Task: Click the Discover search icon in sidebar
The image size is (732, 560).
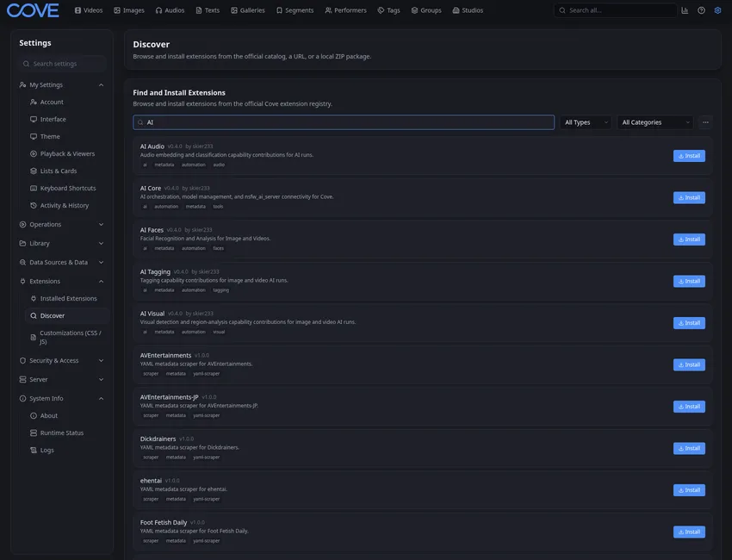Action: 33,315
